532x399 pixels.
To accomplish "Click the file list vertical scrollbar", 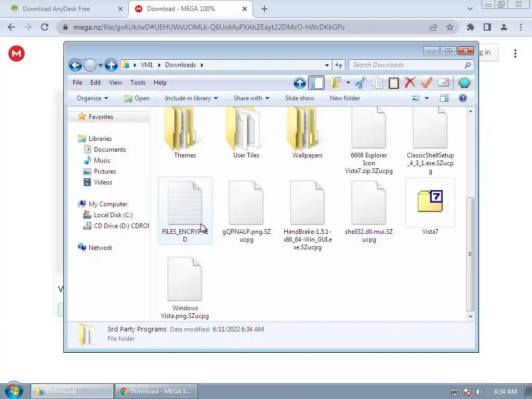I will coord(470,254).
